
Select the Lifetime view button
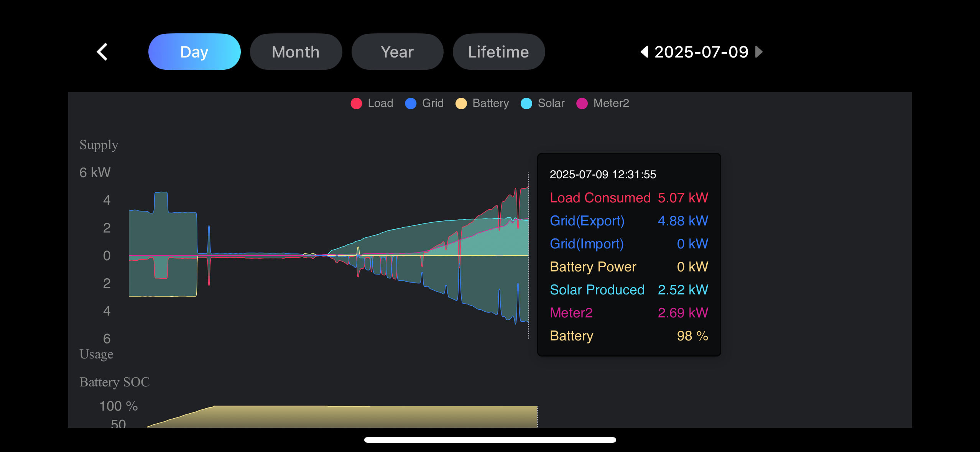pos(498,52)
